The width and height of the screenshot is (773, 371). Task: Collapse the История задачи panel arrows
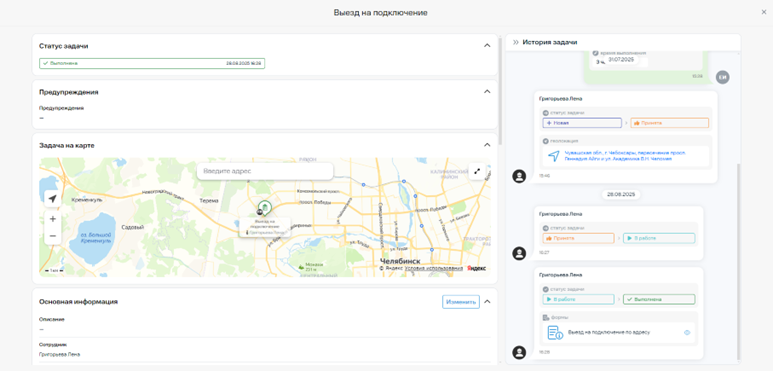[x=516, y=42]
